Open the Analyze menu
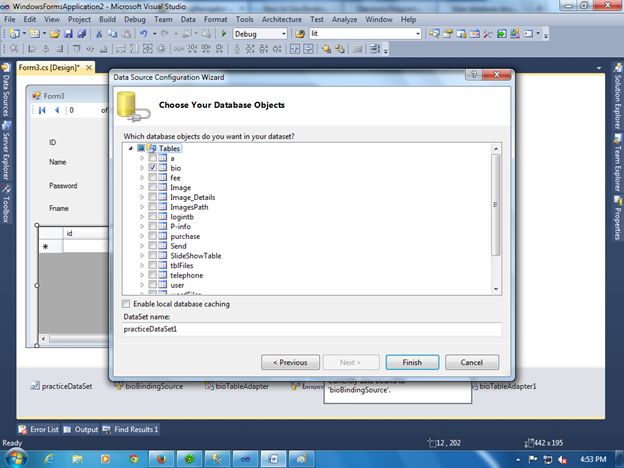Screen dimensions: 624x468 (344, 19)
